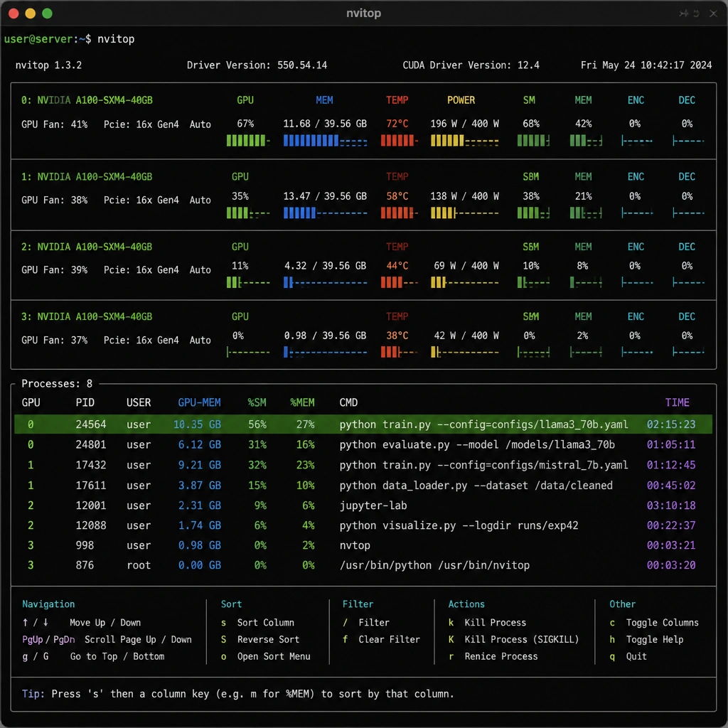Image resolution: width=728 pixels, height=728 pixels.
Task: Select the nvtop process row PID 998
Action: [363, 545]
